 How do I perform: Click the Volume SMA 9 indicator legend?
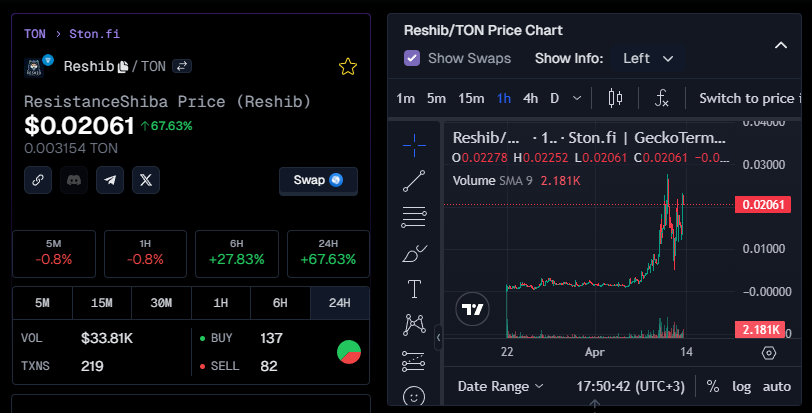tap(516, 181)
